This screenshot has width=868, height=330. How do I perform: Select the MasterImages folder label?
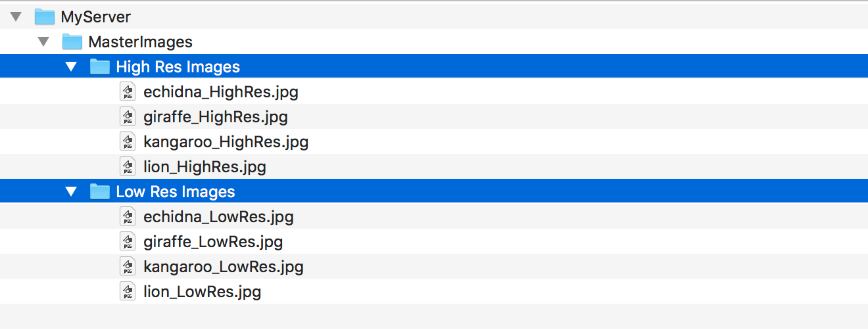coord(140,42)
